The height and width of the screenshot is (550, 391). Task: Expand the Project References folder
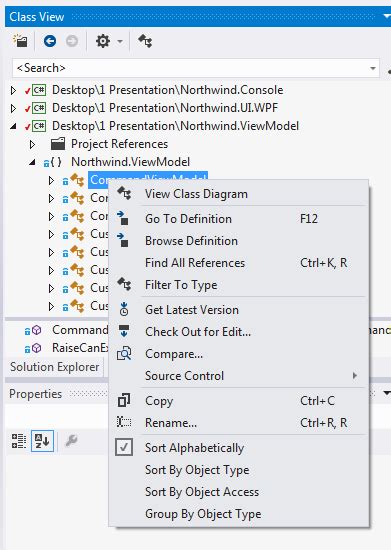(32, 144)
